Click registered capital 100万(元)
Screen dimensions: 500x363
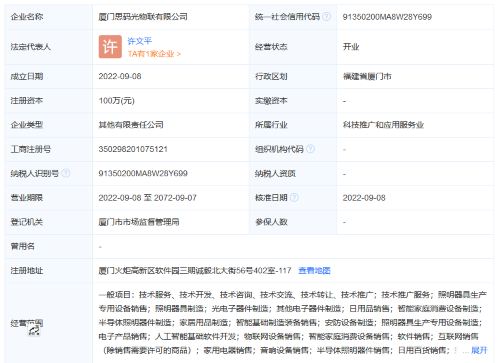click(x=117, y=101)
